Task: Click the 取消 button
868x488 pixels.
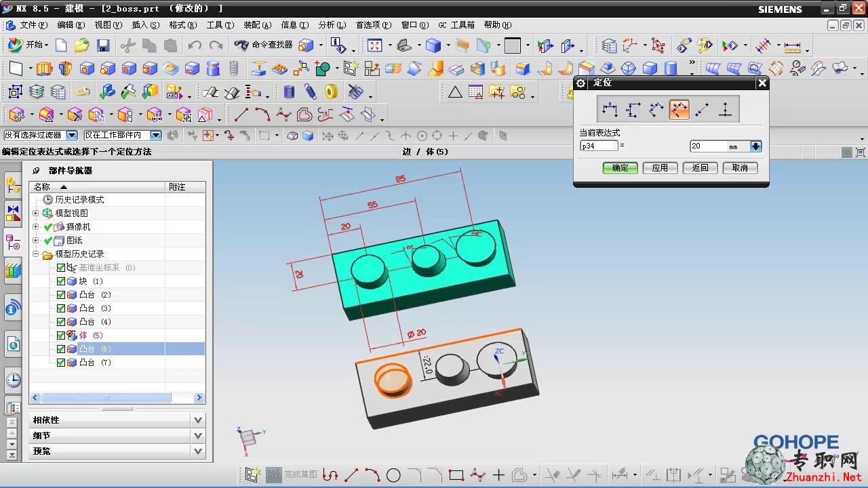Action: click(740, 168)
